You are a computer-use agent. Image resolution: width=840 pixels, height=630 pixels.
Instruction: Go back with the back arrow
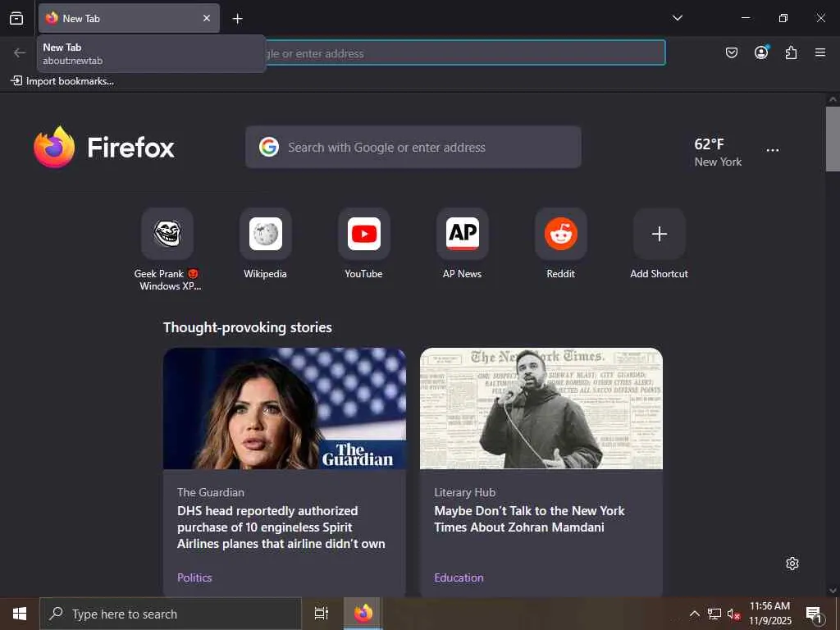coord(20,52)
